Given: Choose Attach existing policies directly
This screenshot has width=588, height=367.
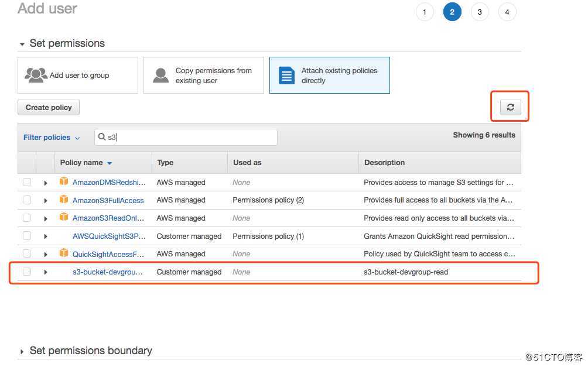Looking at the screenshot, I should [330, 76].
